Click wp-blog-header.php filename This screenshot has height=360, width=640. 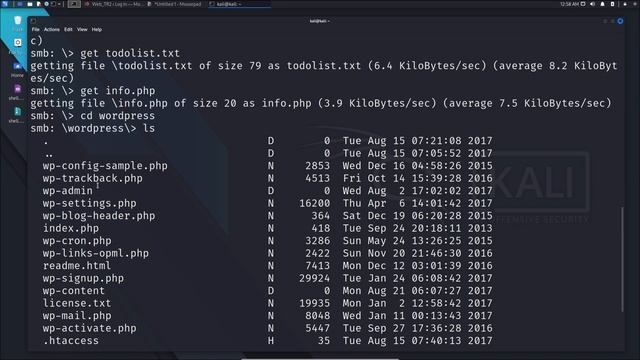(x=99, y=216)
